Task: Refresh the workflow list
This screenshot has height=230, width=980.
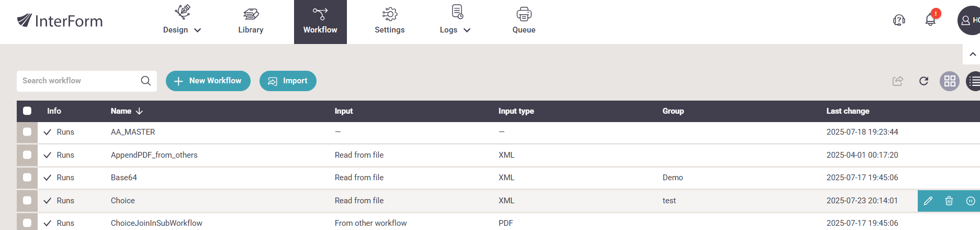Action: 924,81
